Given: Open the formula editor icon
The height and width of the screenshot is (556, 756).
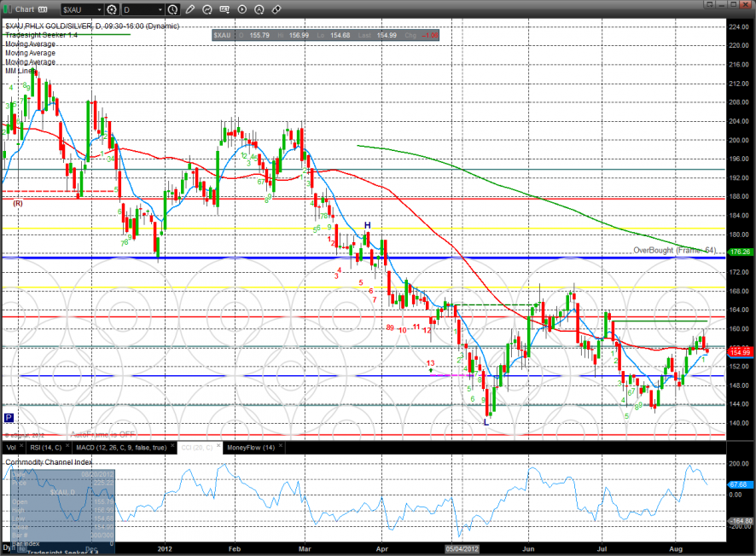Looking at the screenshot, I should [x=224, y=10].
